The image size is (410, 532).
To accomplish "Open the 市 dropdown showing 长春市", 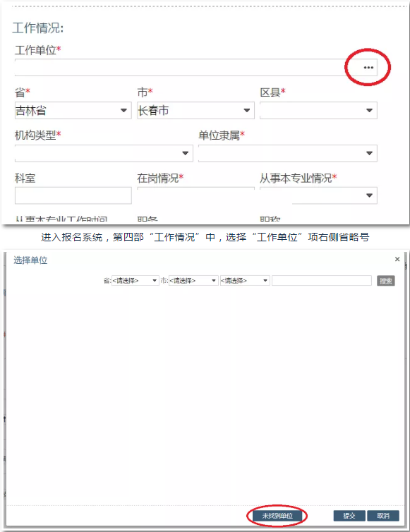I will [x=196, y=110].
